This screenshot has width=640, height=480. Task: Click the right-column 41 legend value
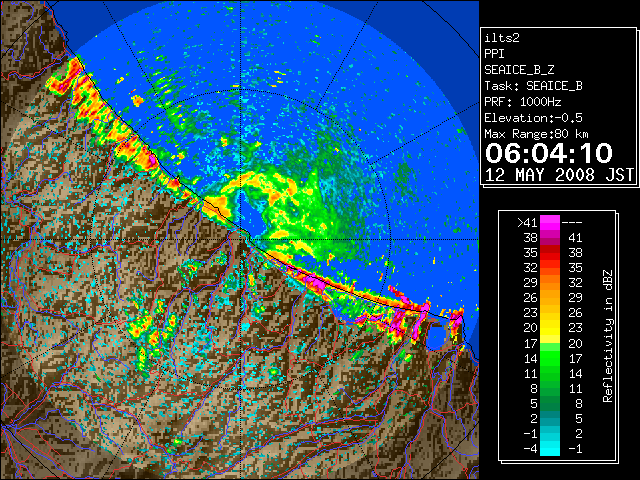575,238
